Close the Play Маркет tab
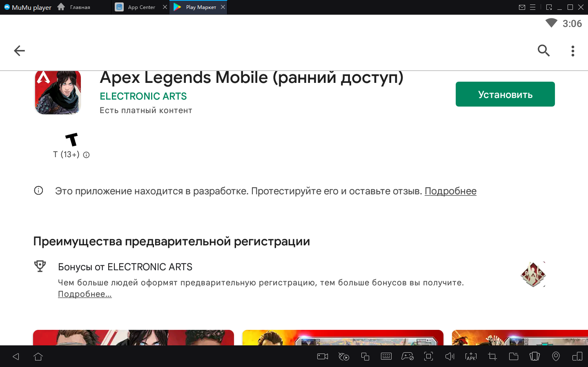The image size is (588, 367). coord(223,7)
